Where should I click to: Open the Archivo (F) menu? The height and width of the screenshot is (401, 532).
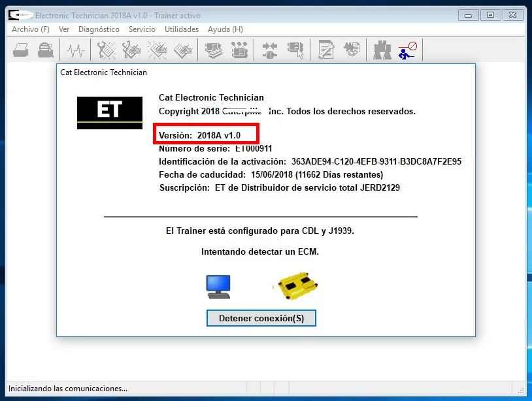pos(31,29)
